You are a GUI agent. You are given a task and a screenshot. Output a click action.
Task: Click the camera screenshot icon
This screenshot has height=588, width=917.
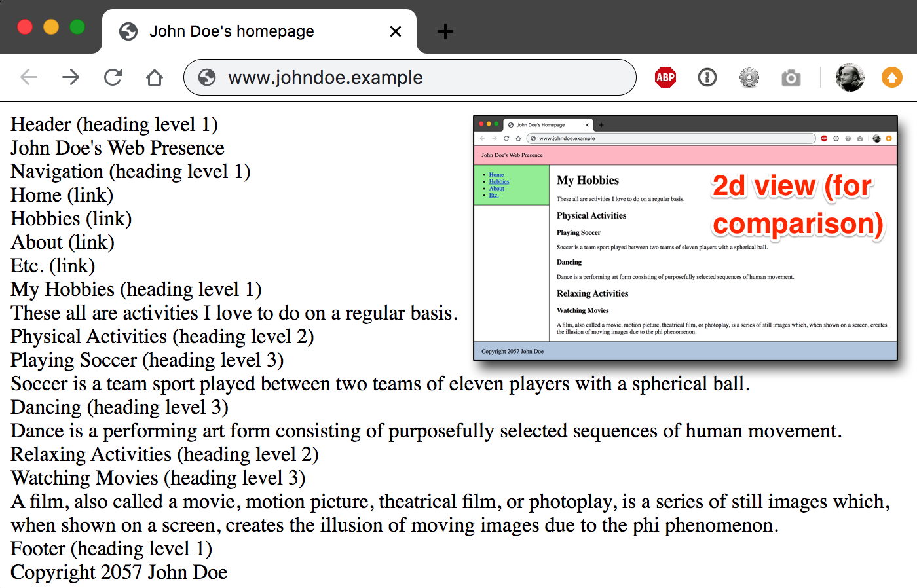click(791, 77)
